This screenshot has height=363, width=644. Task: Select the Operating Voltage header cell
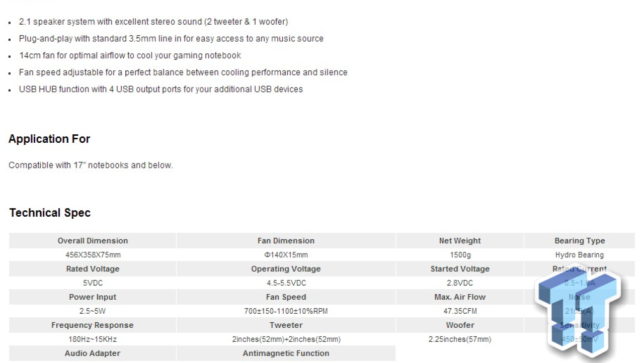[286, 269]
